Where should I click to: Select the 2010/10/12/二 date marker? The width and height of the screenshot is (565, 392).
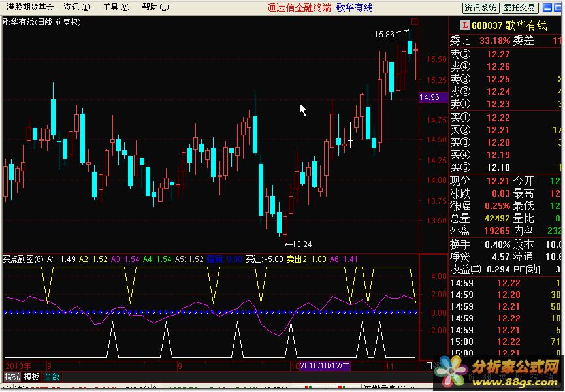point(325,366)
